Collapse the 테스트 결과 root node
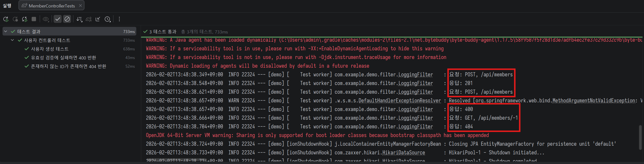 (x=6, y=31)
